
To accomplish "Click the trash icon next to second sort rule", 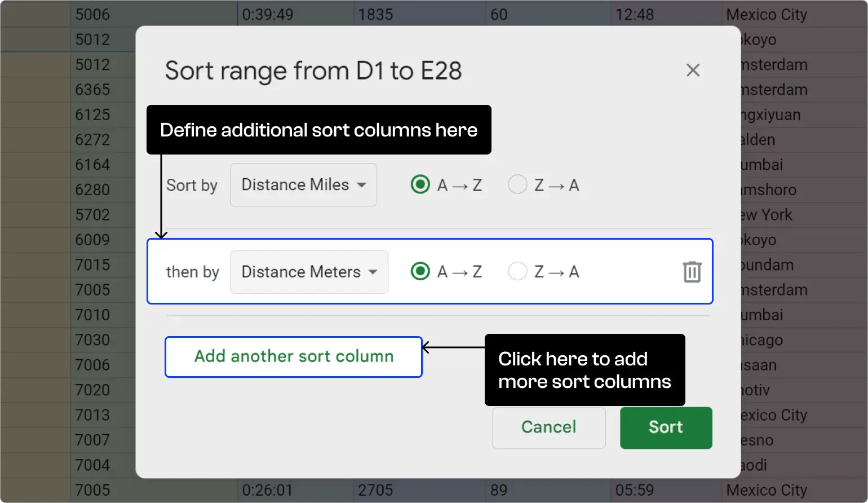I will [x=692, y=272].
